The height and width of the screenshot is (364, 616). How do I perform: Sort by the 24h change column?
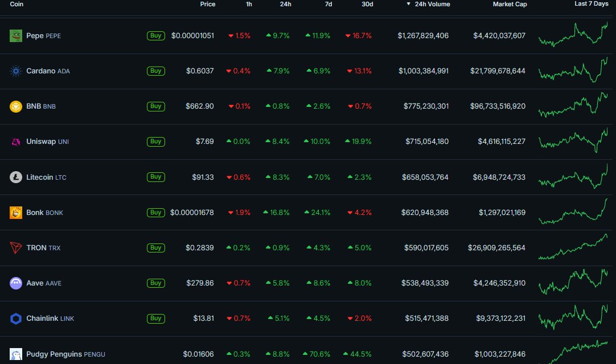click(286, 4)
